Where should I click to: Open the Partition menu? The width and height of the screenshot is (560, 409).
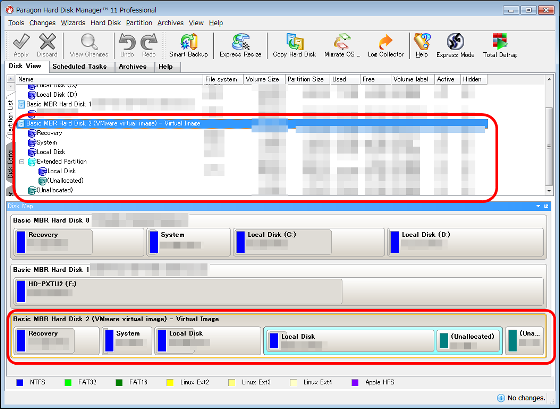click(x=139, y=23)
